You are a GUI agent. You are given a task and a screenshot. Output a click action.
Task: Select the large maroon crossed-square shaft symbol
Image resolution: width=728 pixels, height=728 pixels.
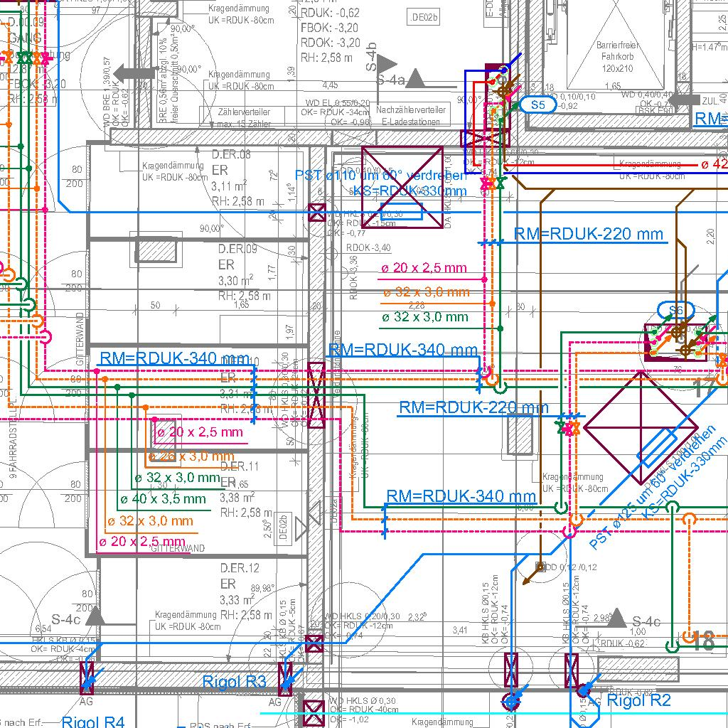click(x=402, y=187)
